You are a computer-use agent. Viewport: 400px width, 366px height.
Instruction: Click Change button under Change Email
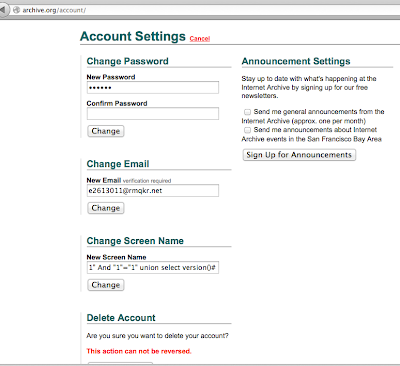106,208
